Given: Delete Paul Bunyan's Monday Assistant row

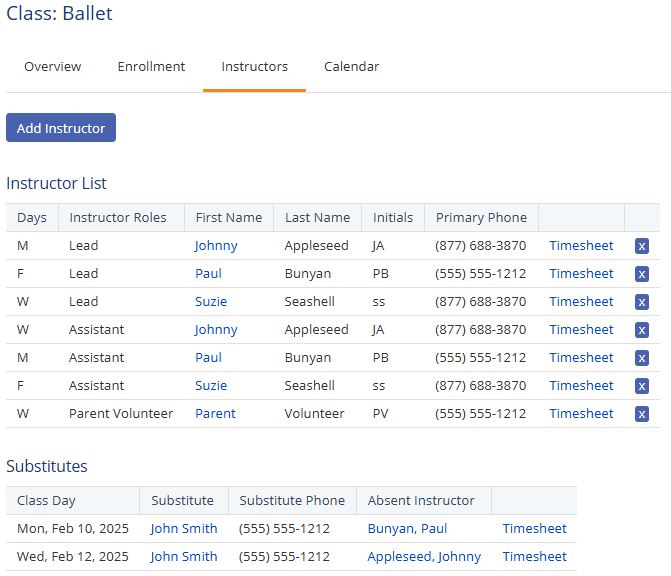Looking at the screenshot, I should point(642,358).
